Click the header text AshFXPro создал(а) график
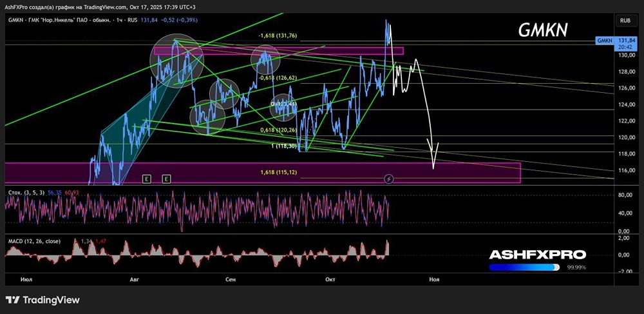 (x=39, y=7)
